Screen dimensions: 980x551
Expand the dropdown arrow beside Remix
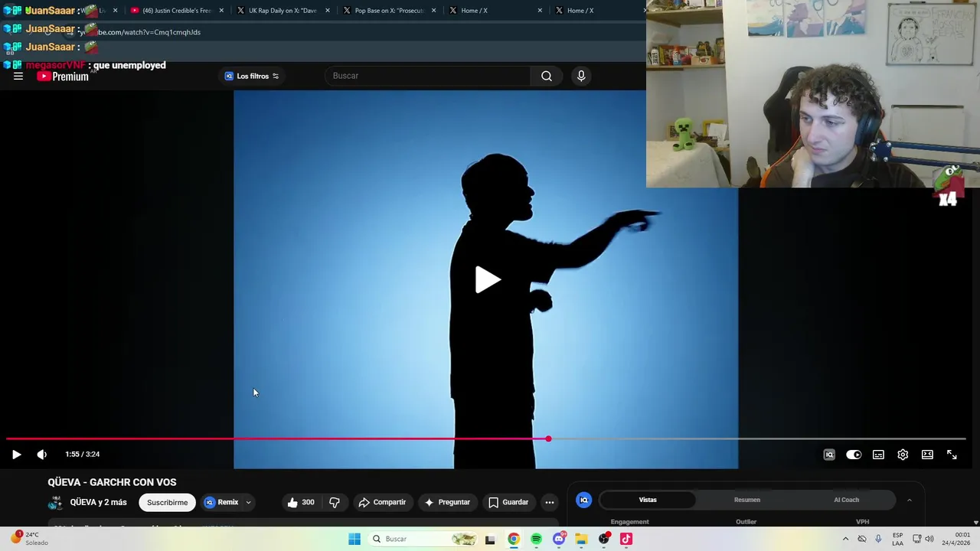[248, 503]
